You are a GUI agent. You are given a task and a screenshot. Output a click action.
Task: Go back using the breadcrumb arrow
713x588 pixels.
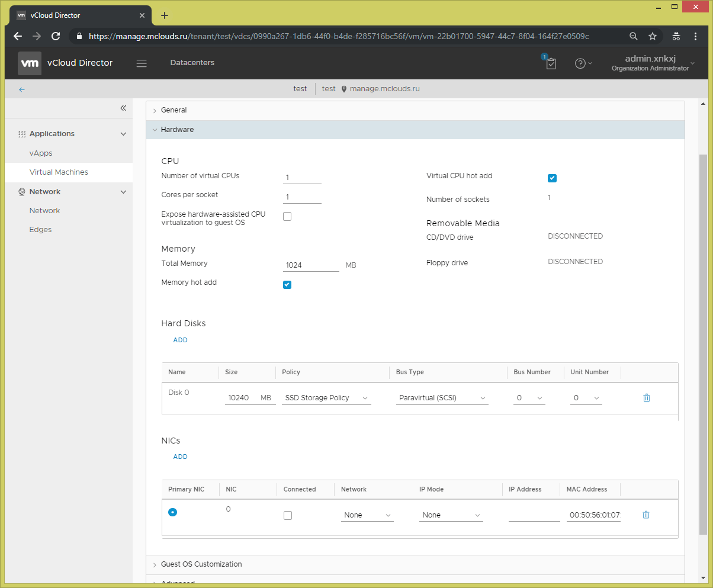[x=22, y=89]
